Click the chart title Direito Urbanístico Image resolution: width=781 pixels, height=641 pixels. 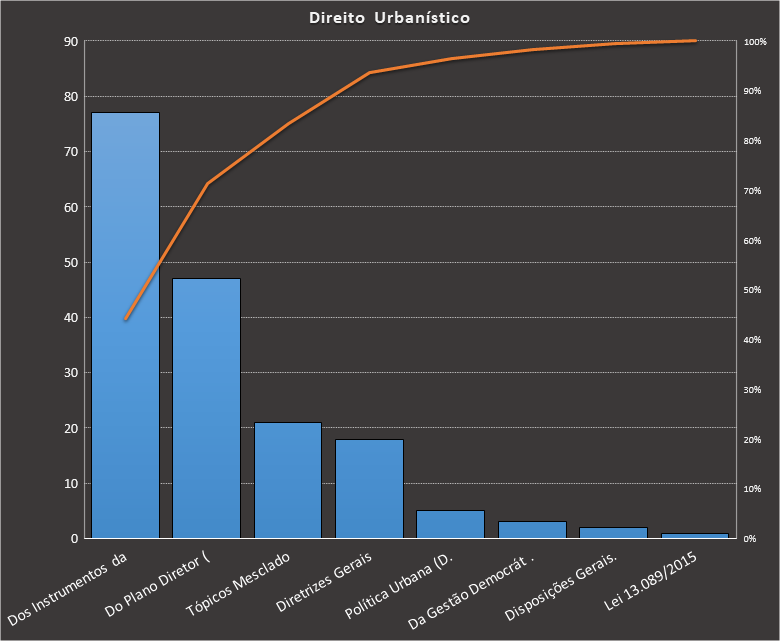[x=389, y=18]
